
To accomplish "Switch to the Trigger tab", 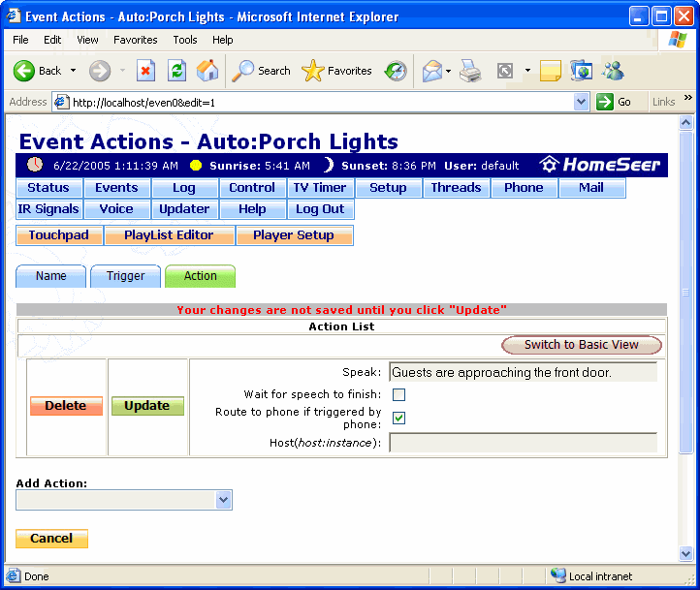I will pos(125,276).
